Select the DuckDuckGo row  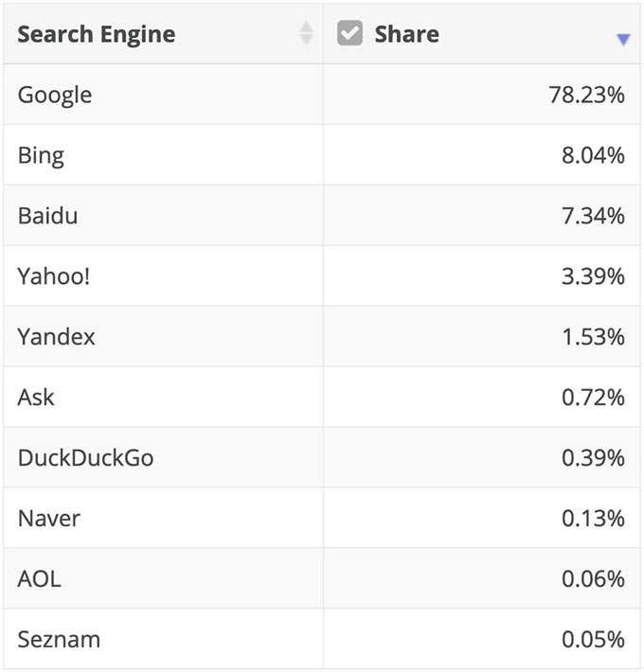[85, 458]
